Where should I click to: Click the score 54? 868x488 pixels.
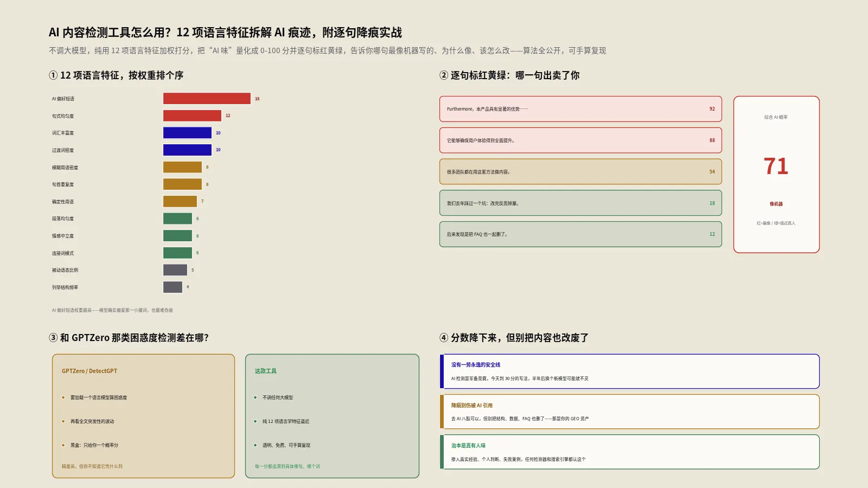tap(712, 172)
